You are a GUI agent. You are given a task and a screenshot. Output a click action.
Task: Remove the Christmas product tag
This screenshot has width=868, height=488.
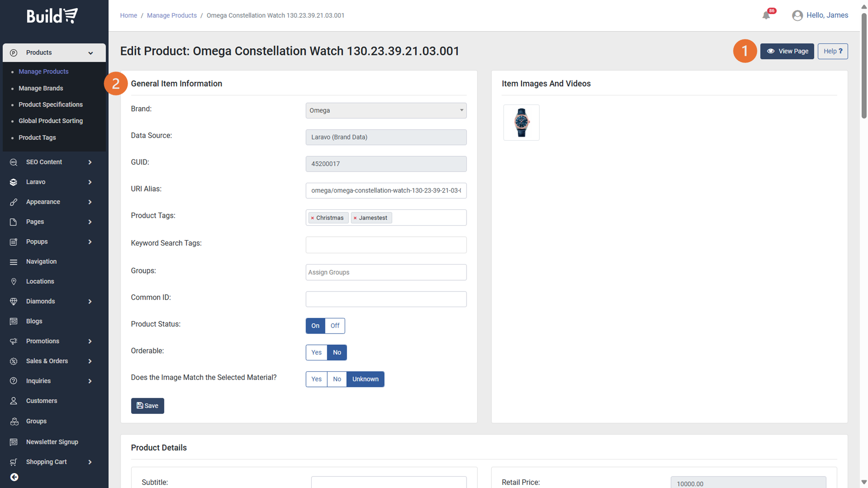(x=312, y=218)
